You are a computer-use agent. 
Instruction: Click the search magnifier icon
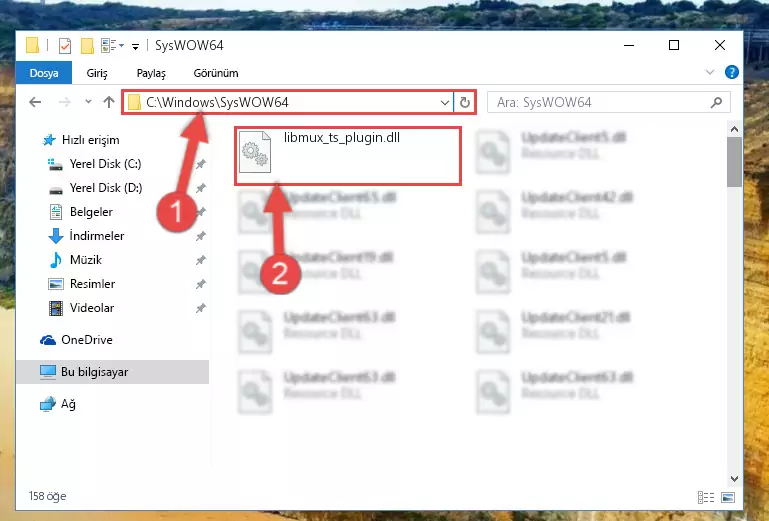(717, 102)
